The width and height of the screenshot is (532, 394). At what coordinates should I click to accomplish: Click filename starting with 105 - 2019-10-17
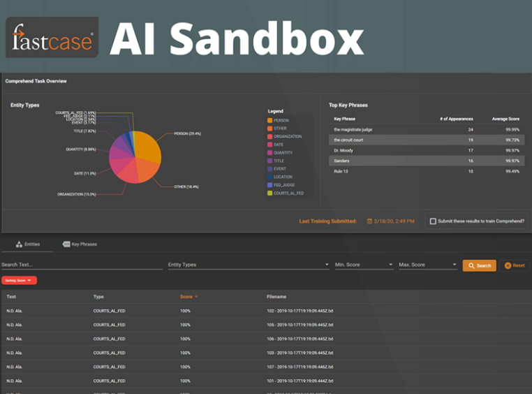[300, 325]
